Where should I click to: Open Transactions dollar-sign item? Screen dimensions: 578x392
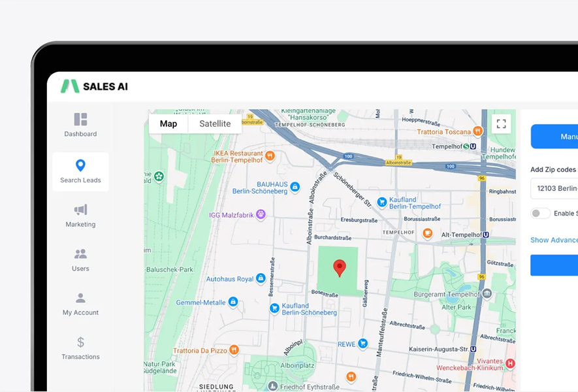tap(80, 348)
